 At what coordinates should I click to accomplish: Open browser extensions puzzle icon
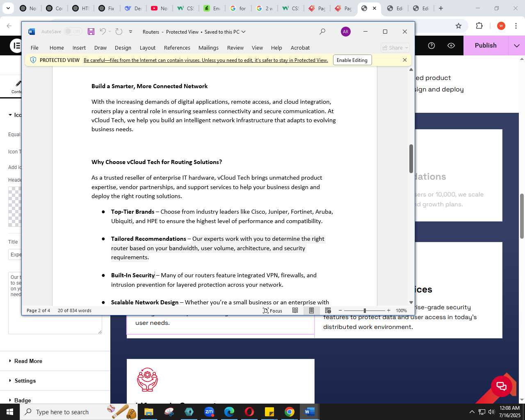coord(479,26)
